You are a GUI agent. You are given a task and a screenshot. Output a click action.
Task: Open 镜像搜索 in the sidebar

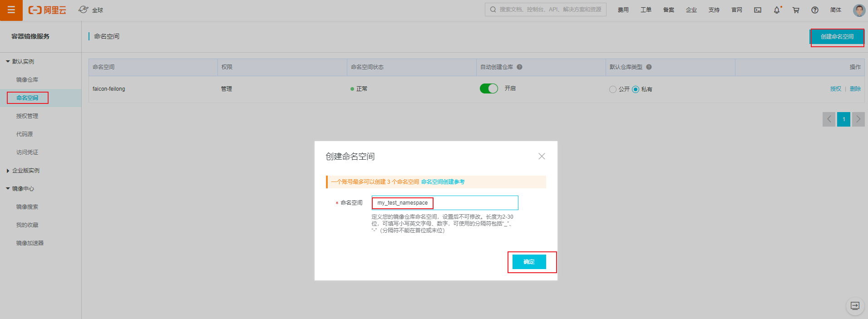[x=27, y=206]
